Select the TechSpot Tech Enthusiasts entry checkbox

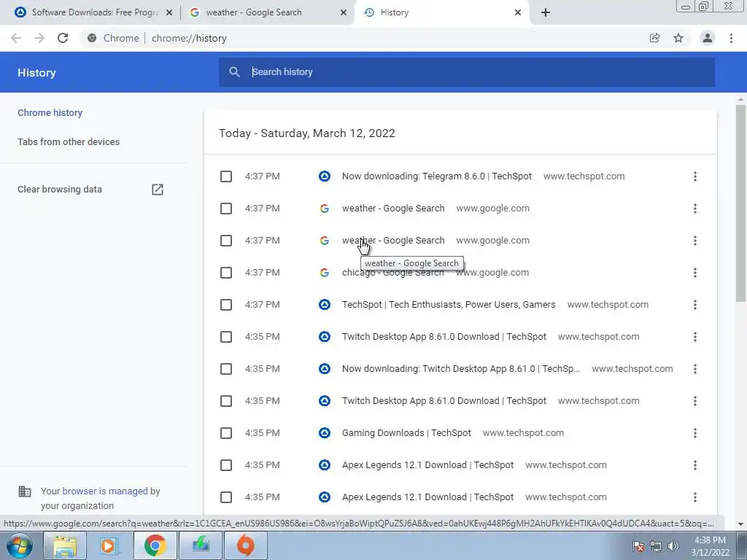pyautogui.click(x=226, y=305)
